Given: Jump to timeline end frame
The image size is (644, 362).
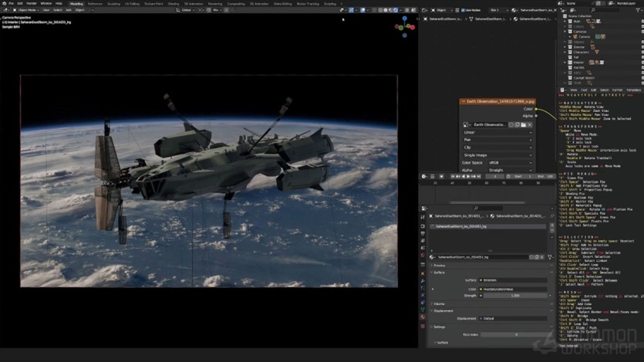Looking at the screenshot, I should [x=478, y=176].
